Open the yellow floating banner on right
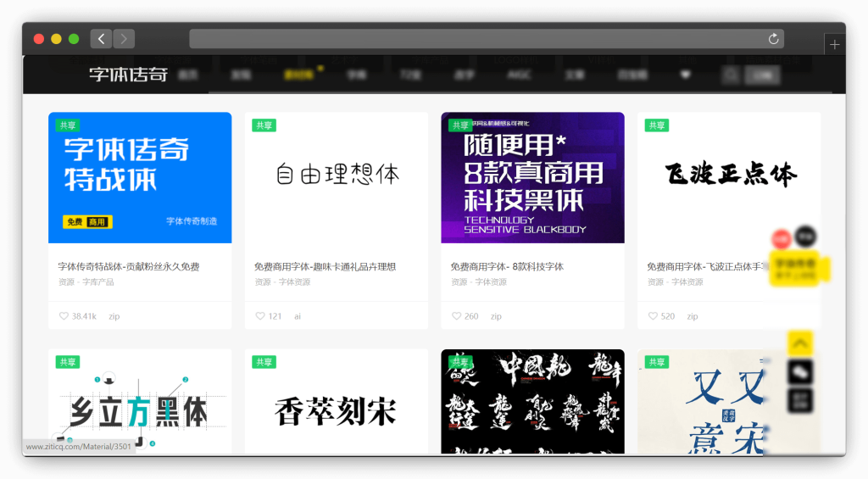 coord(797,269)
